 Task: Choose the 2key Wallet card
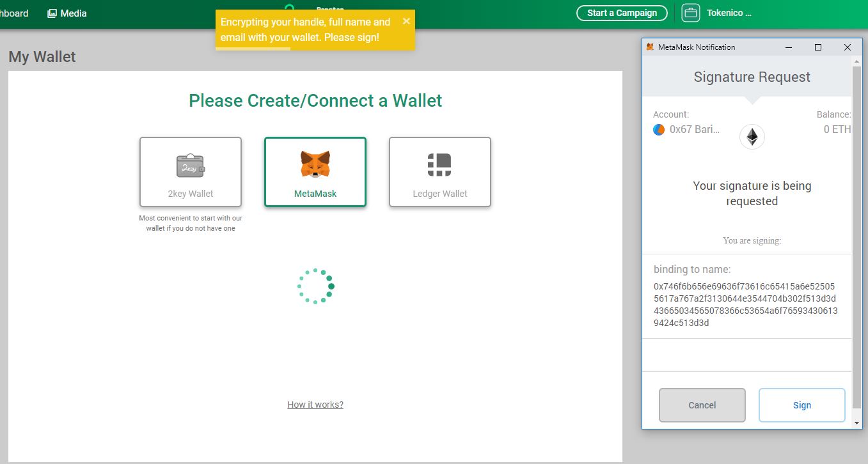pyautogui.click(x=191, y=172)
